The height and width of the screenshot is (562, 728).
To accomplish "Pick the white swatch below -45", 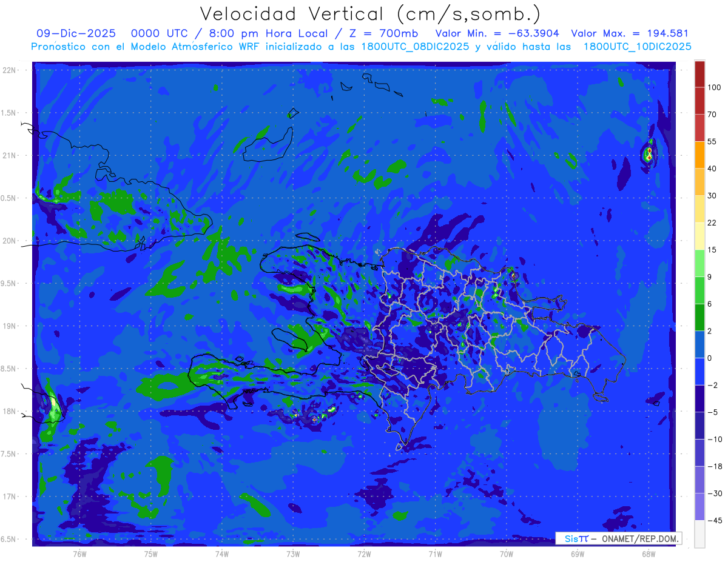I will tap(699, 534).
